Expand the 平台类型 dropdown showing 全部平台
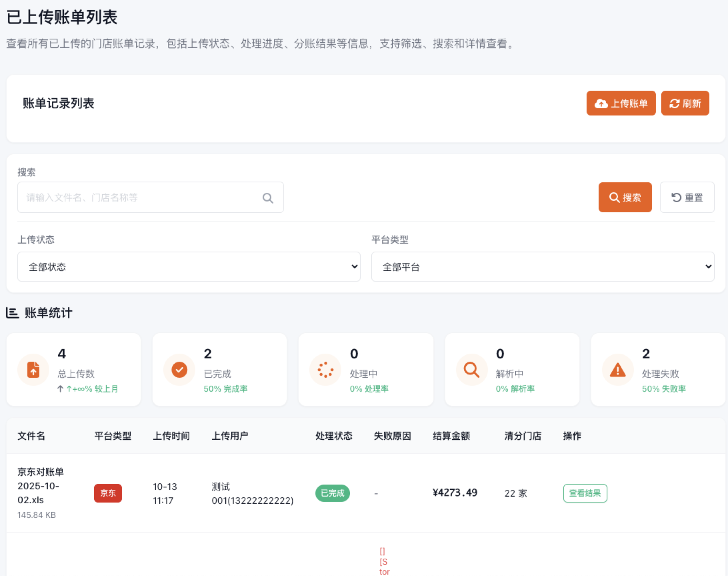Image resolution: width=728 pixels, height=576 pixels. pos(542,267)
